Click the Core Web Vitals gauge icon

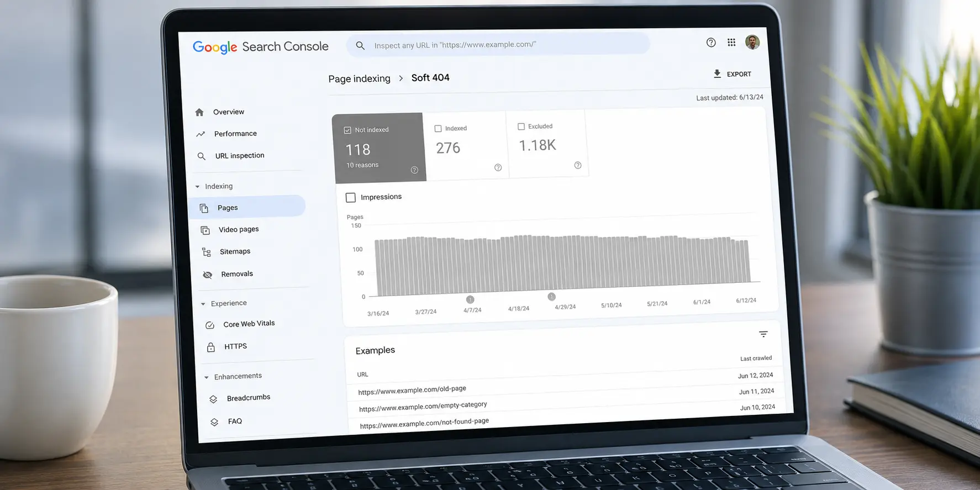[x=210, y=325]
